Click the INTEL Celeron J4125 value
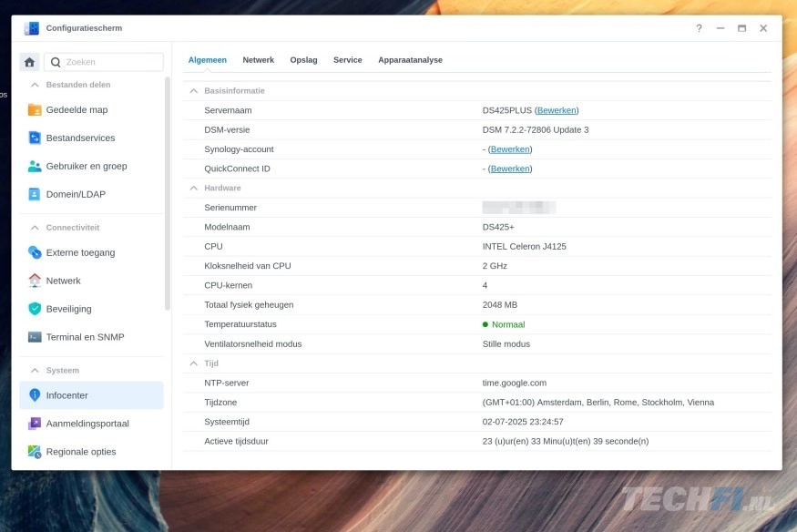The height and width of the screenshot is (532, 797). click(524, 247)
